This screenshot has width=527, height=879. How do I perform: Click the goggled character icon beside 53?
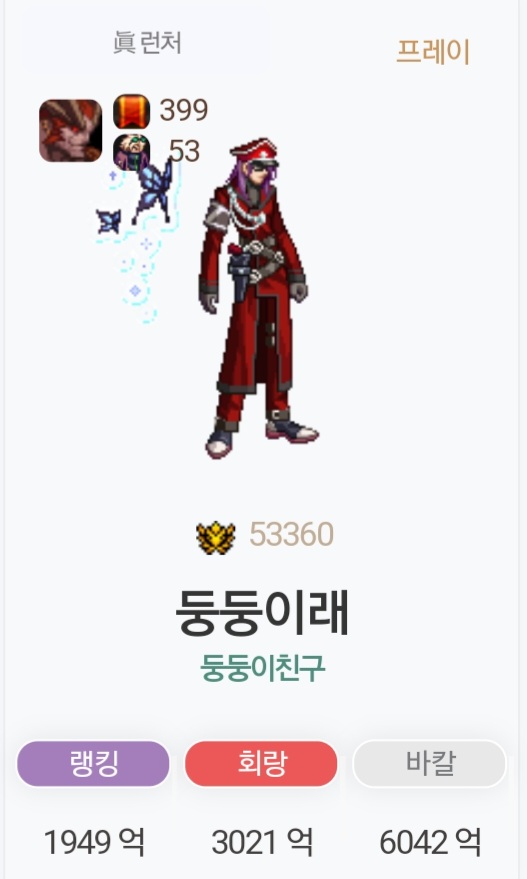point(131,152)
